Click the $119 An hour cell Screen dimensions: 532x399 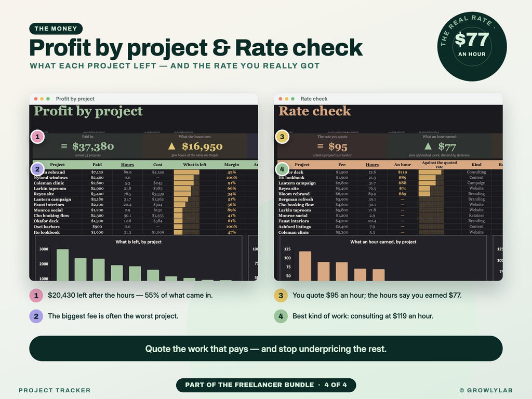click(403, 172)
